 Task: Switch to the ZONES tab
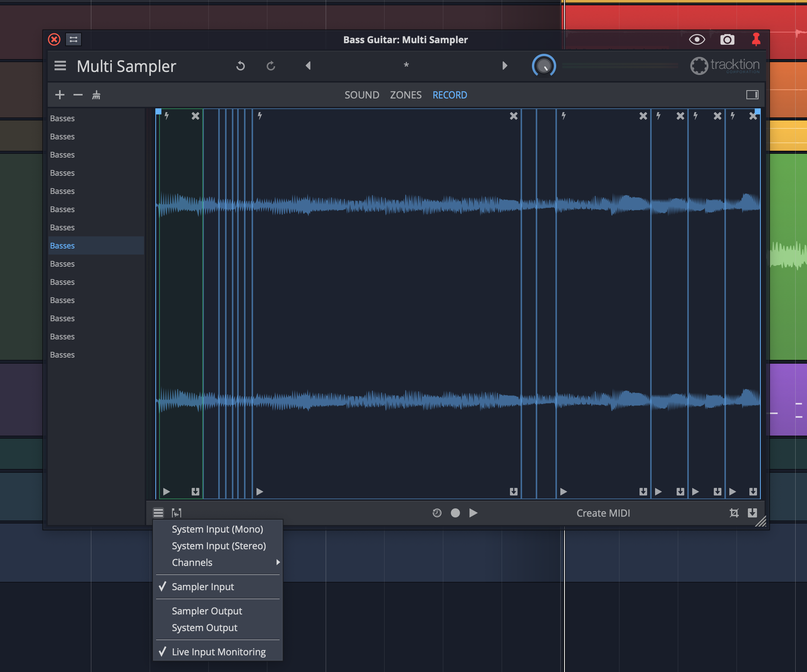[405, 95]
